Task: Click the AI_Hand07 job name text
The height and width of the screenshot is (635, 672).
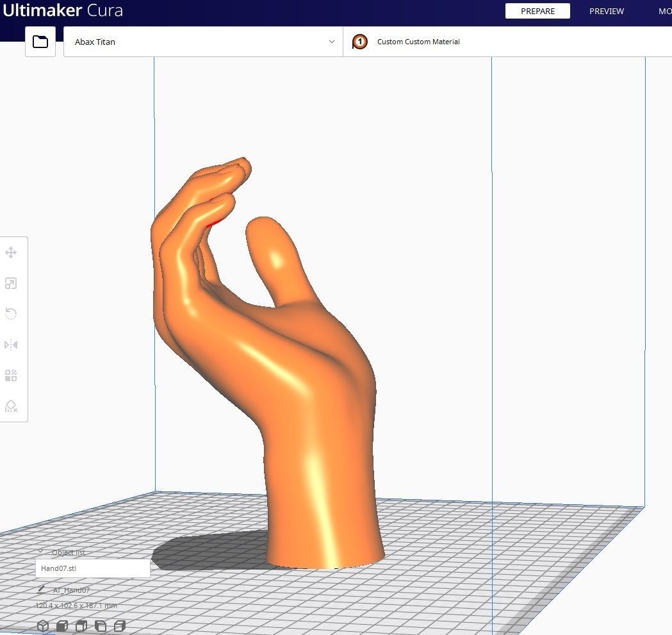Action: [71, 590]
